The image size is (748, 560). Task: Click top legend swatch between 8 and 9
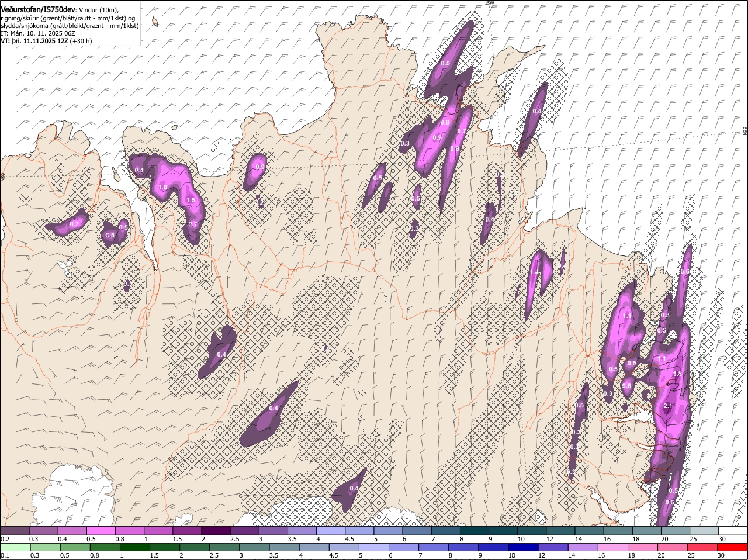pos(475,530)
